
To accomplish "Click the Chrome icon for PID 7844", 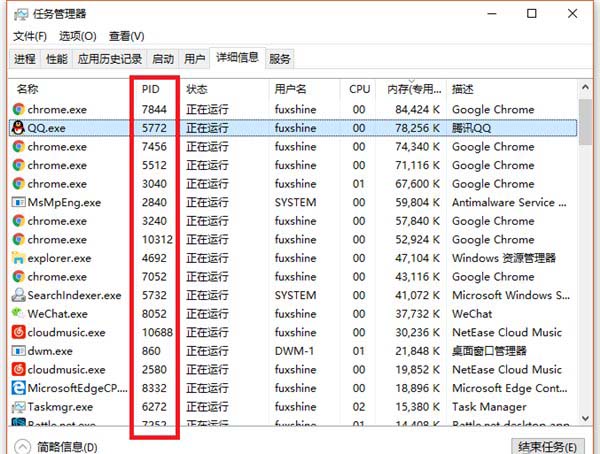I will coord(18,109).
